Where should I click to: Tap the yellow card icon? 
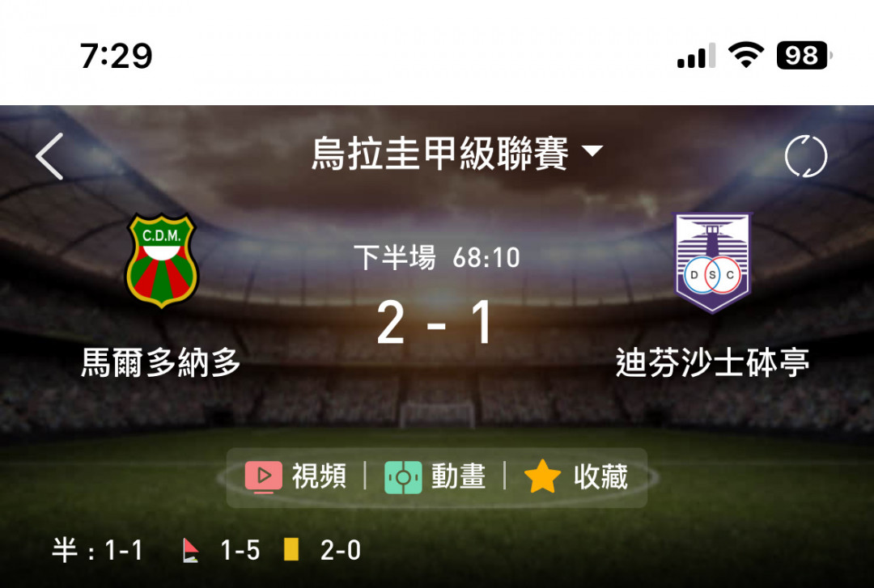click(291, 549)
